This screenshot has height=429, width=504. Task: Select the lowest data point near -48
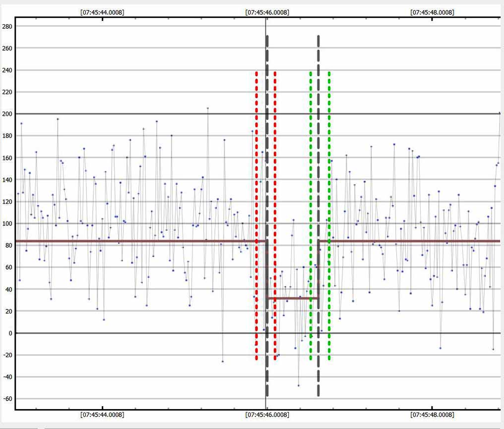click(x=299, y=385)
